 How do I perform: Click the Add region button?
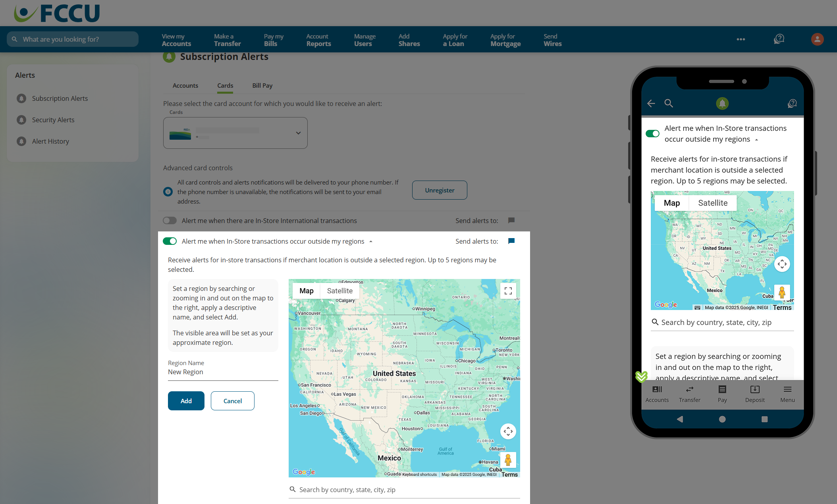186,401
